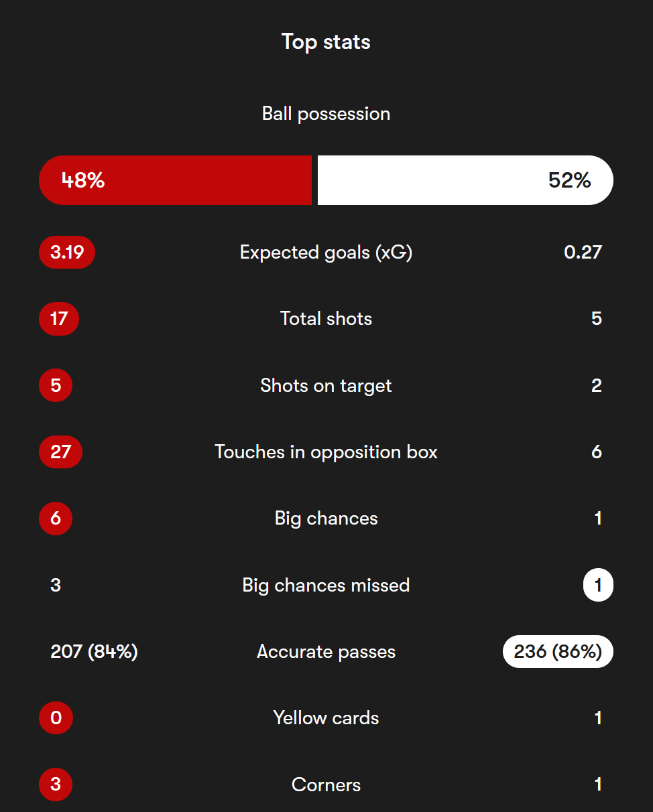
Task: Open the Expected goals (xG) stat
Action: coord(326,253)
